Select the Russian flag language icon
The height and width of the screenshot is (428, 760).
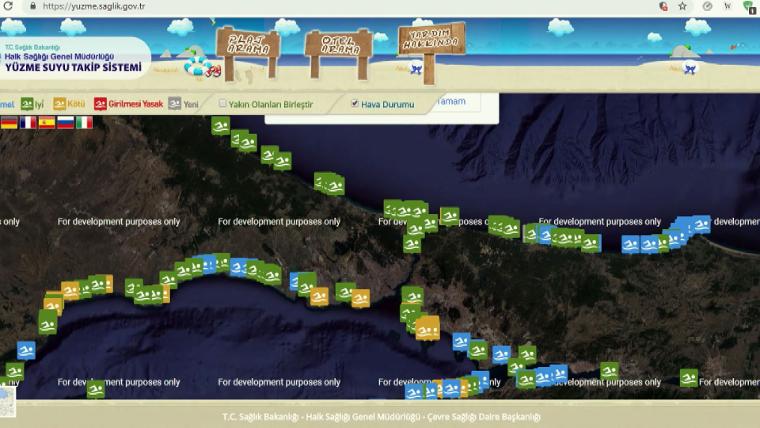(x=66, y=123)
